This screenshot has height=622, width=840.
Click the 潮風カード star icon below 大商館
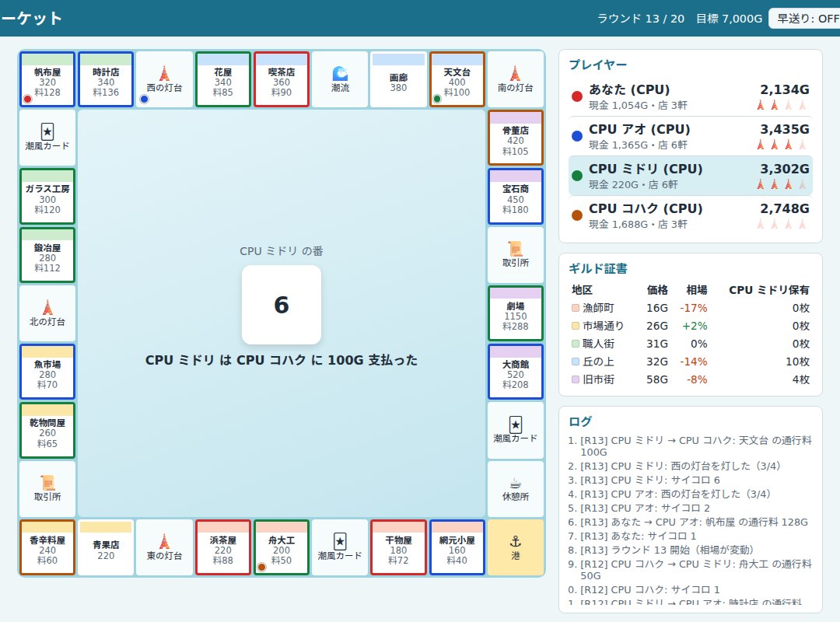point(516,425)
